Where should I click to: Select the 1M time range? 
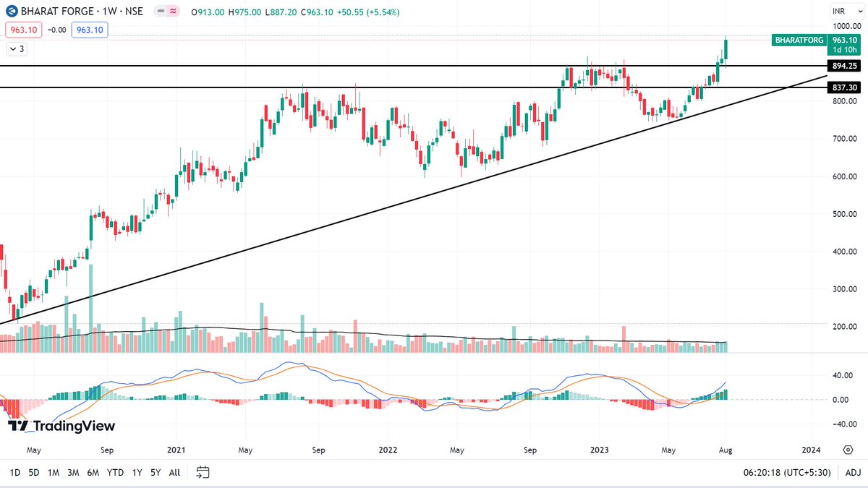[x=54, y=472]
